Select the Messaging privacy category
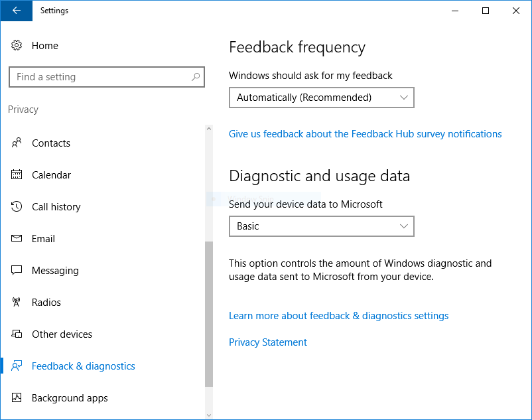 click(x=55, y=271)
